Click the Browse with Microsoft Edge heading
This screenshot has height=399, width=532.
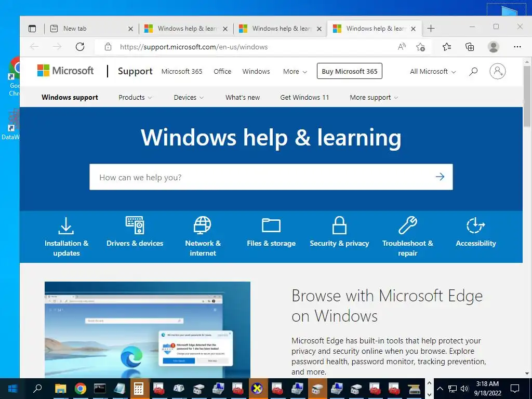click(x=387, y=305)
